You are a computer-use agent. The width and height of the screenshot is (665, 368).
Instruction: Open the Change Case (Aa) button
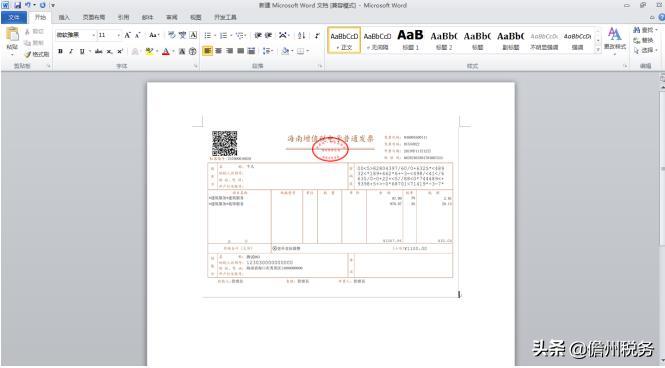[154, 35]
